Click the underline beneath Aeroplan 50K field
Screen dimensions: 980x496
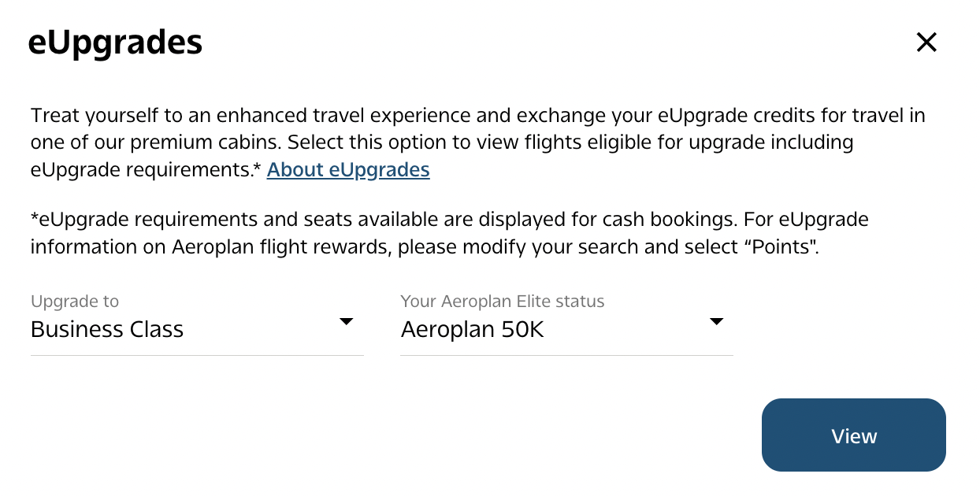click(x=566, y=355)
